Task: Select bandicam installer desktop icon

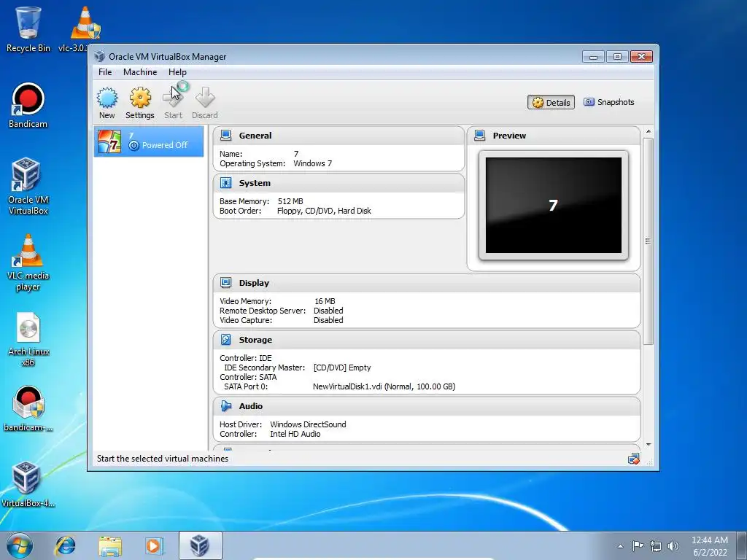Action: 28,408
